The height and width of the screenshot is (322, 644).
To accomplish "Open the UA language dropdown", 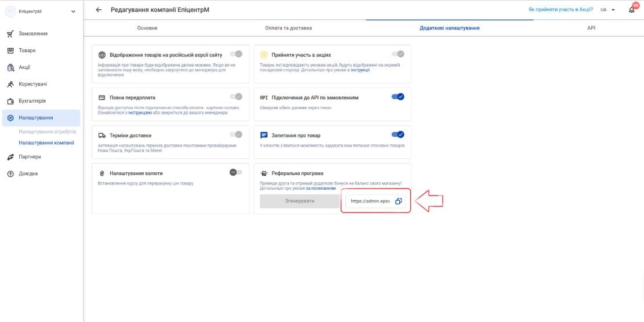I will (x=607, y=10).
